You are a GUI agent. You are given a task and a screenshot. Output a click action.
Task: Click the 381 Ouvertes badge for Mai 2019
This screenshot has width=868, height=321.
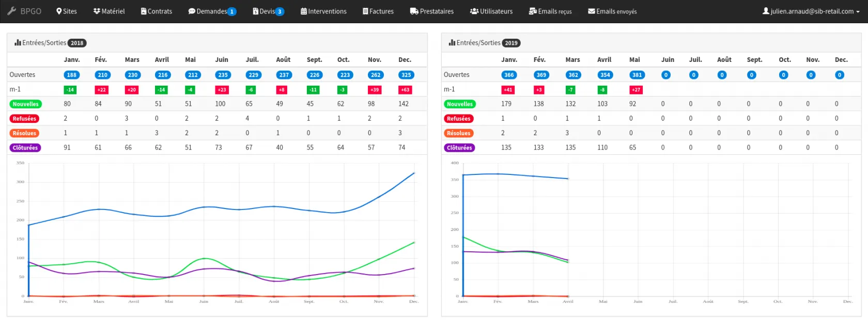637,75
